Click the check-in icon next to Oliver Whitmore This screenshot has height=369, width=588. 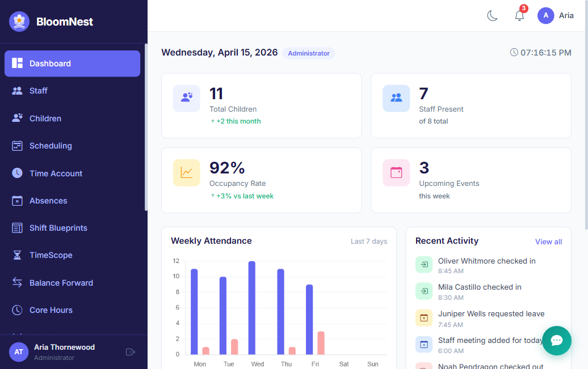(x=424, y=264)
